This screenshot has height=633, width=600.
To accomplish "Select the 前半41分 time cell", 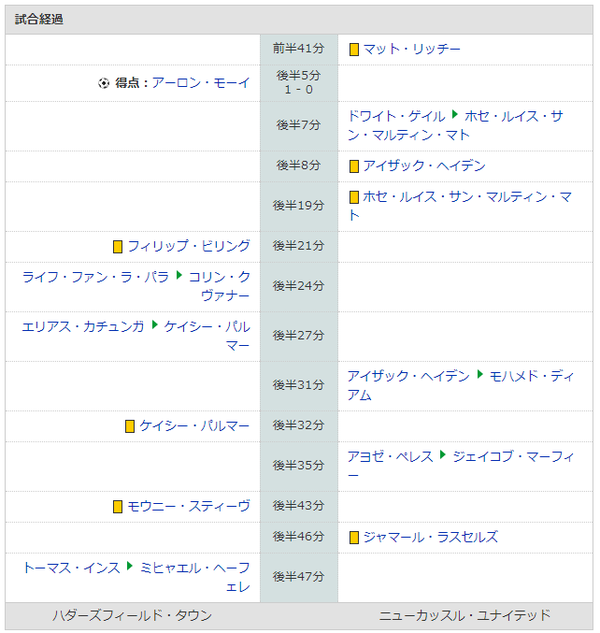I will [x=299, y=49].
